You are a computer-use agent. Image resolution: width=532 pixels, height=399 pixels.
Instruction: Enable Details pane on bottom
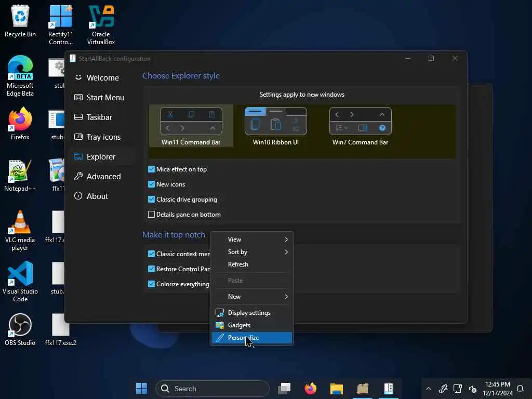coord(151,215)
